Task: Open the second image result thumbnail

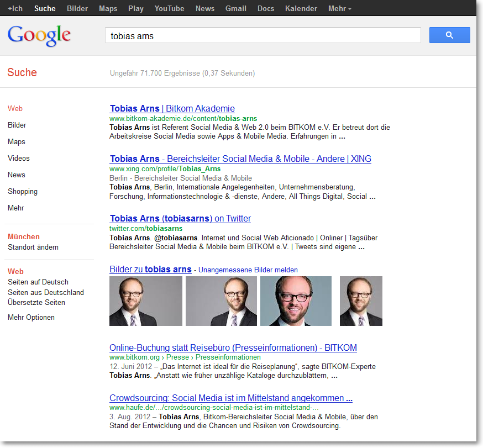Action: [x=221, y=301]
